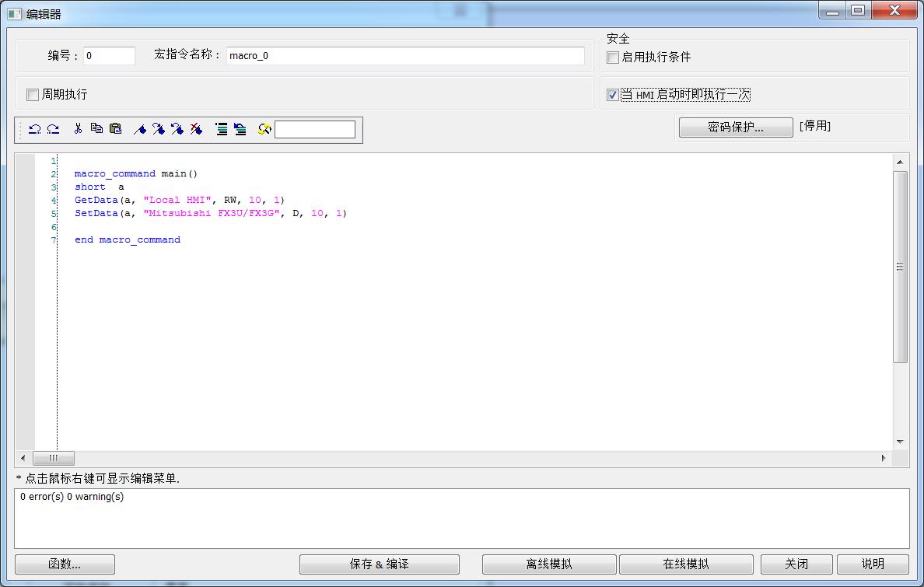Click the Undo icon on the macro toolbar

(35, 128)
